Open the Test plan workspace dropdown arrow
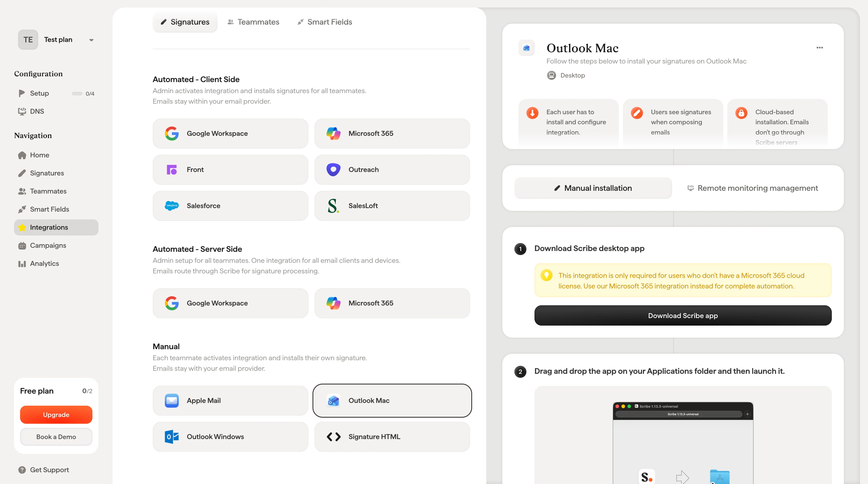 (91, 40)
